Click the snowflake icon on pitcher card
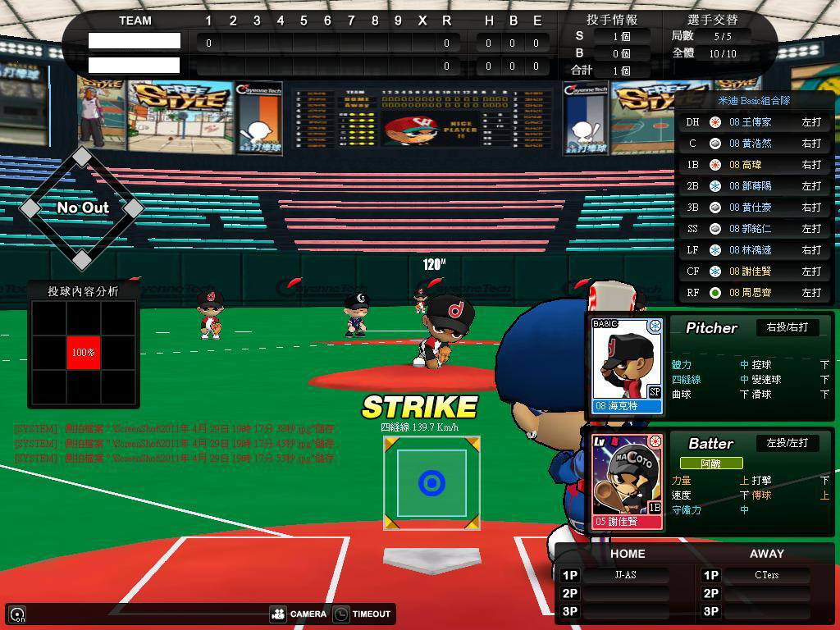Viewport: 840px width, 630px height. tap(655, 326)
